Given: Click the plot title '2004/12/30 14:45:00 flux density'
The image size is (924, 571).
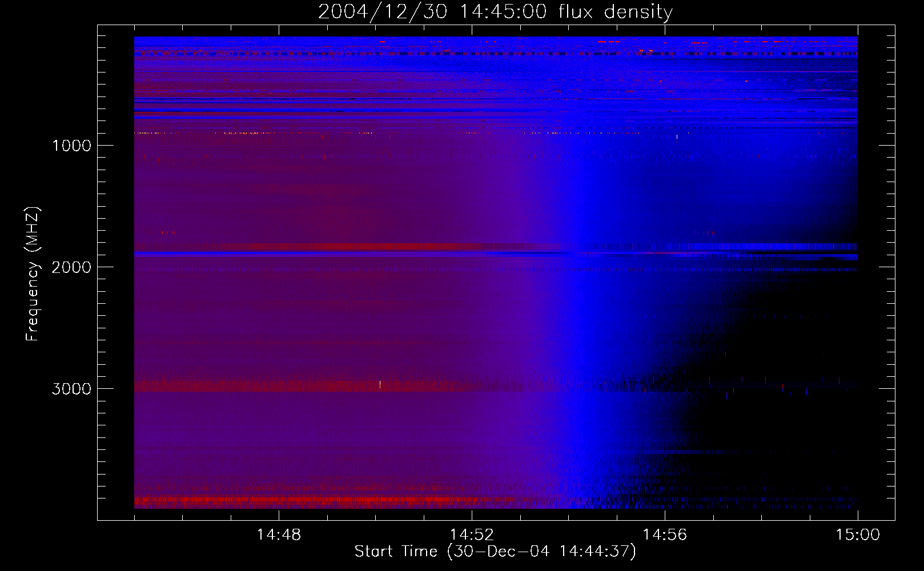Looking at the screenshot, I should pos(495,12).
